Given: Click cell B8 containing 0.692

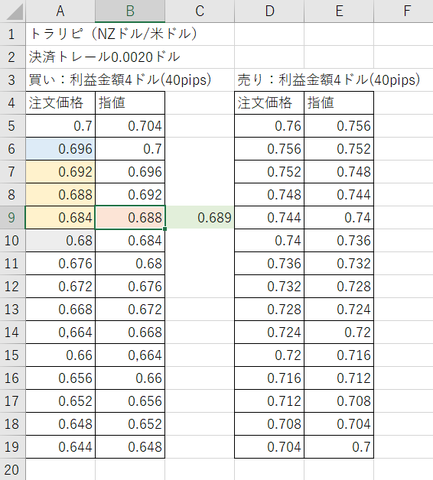Looking at the screenshot, I should click(130, 195).
